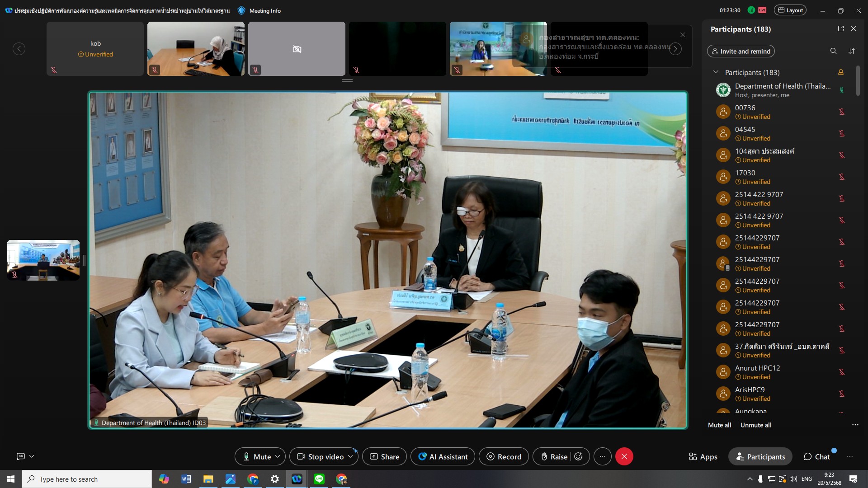This screenshot has width=868, height=488.
Task: Toggle microphone of participant 04545
Action: tap(842, 133)
